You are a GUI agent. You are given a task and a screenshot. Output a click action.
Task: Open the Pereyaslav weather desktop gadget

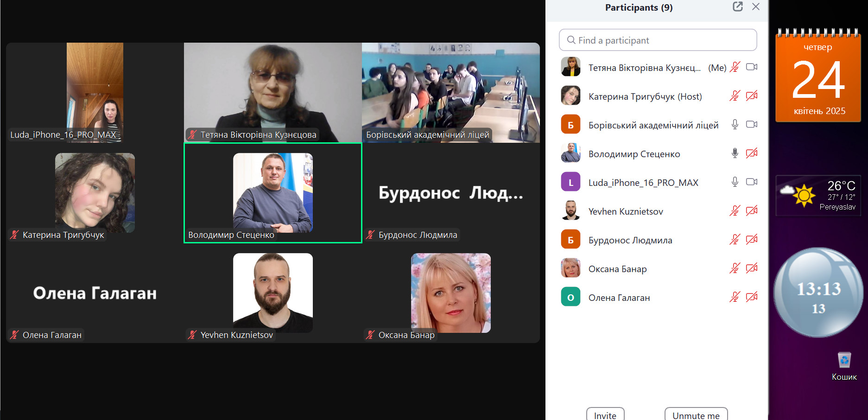pyautogui.click(x=818, y=195)
